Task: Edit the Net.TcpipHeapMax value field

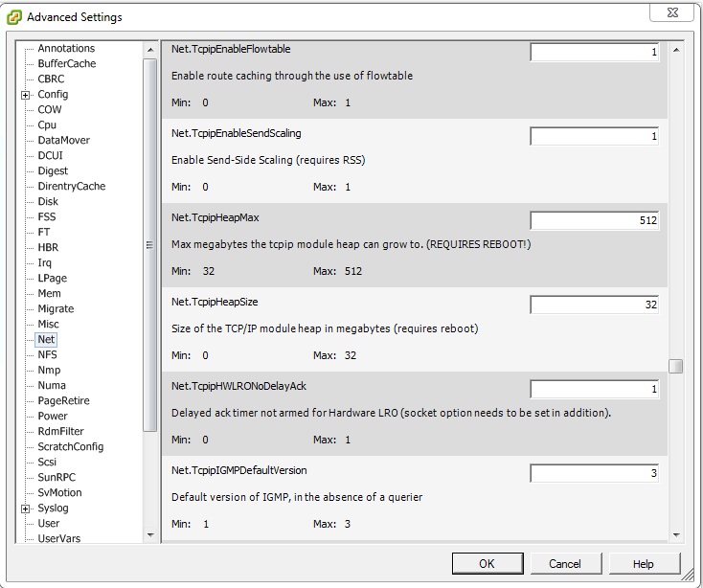Action: tap(595, 220)
